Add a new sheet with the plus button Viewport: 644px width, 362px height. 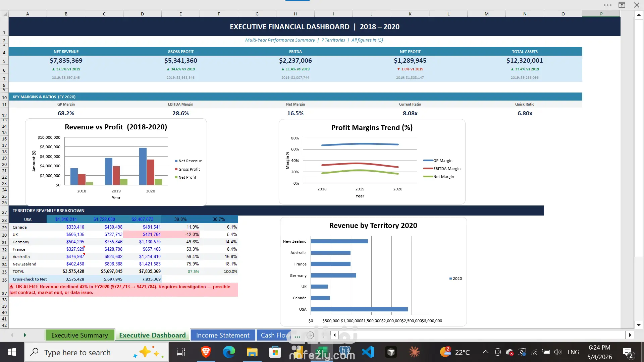(310, 335)
